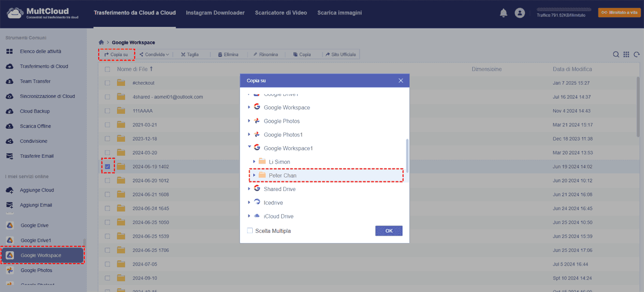
Task: Click the dialog tree scrollbar
Action: click(407, 156)
